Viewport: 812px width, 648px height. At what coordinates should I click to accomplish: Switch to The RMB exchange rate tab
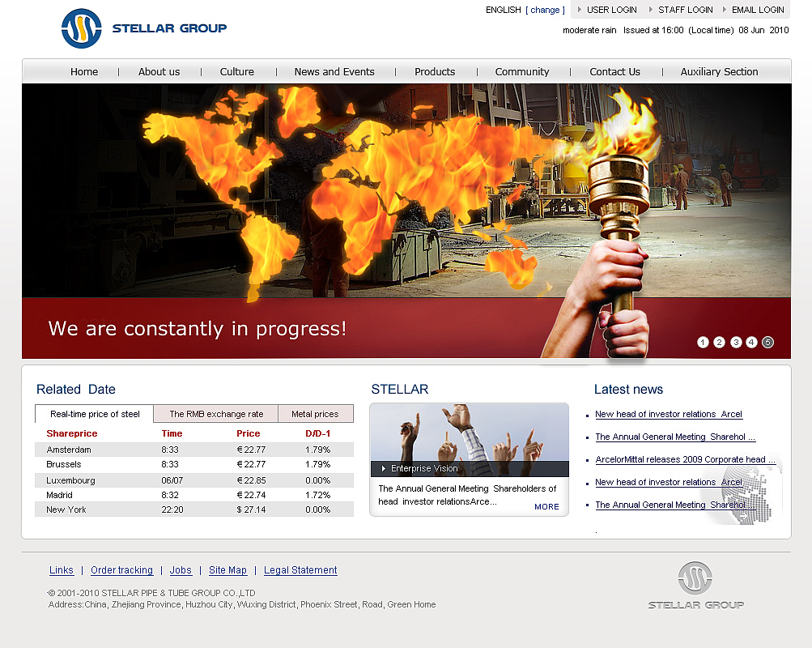tap(216, 414)
